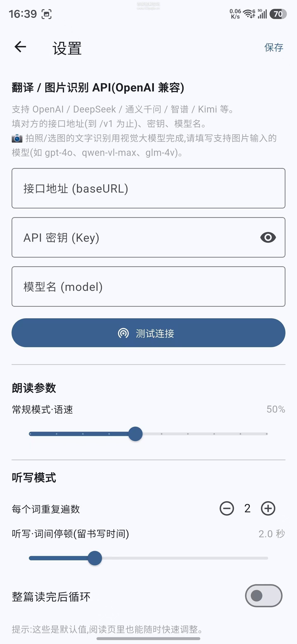
Task: Set 语速 slider to the maximum tick
Action: click(267, 434)
